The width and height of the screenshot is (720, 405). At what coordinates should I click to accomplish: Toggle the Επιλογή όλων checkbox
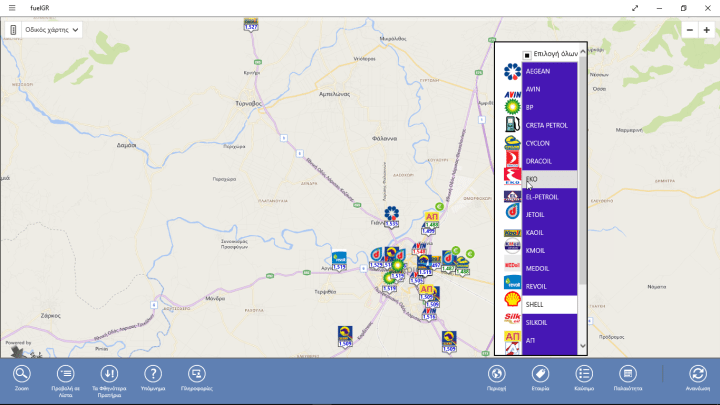(527, 55)
